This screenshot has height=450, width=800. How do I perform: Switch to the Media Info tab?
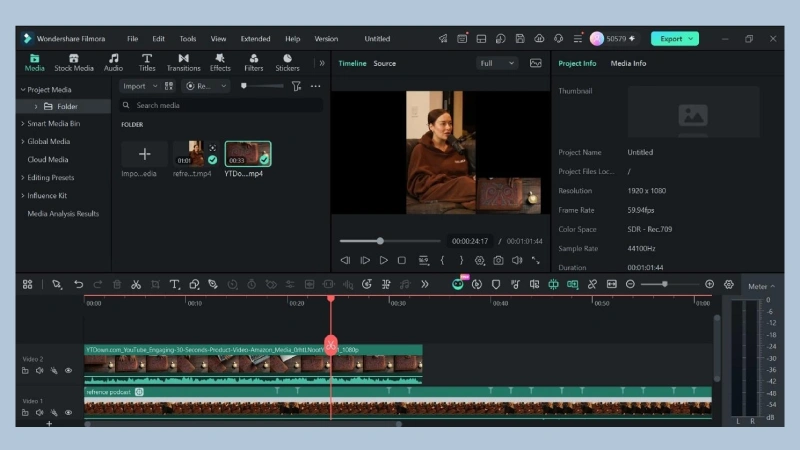(629, 63)
